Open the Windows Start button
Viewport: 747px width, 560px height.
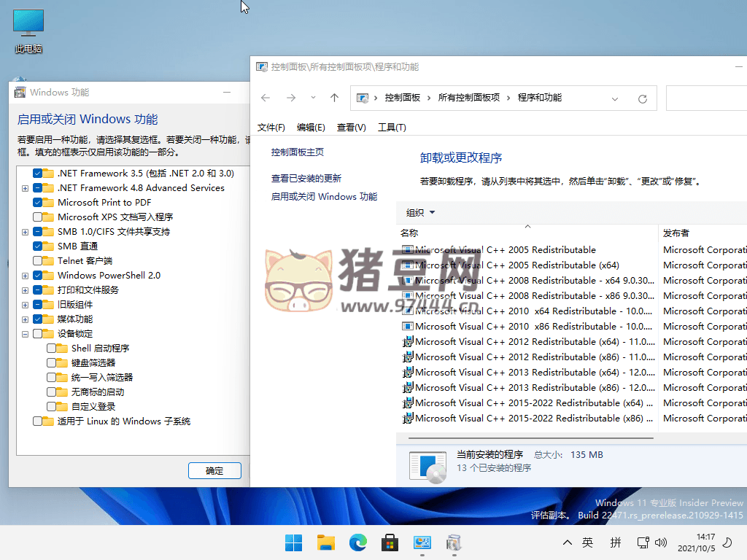tap(293, 542)
